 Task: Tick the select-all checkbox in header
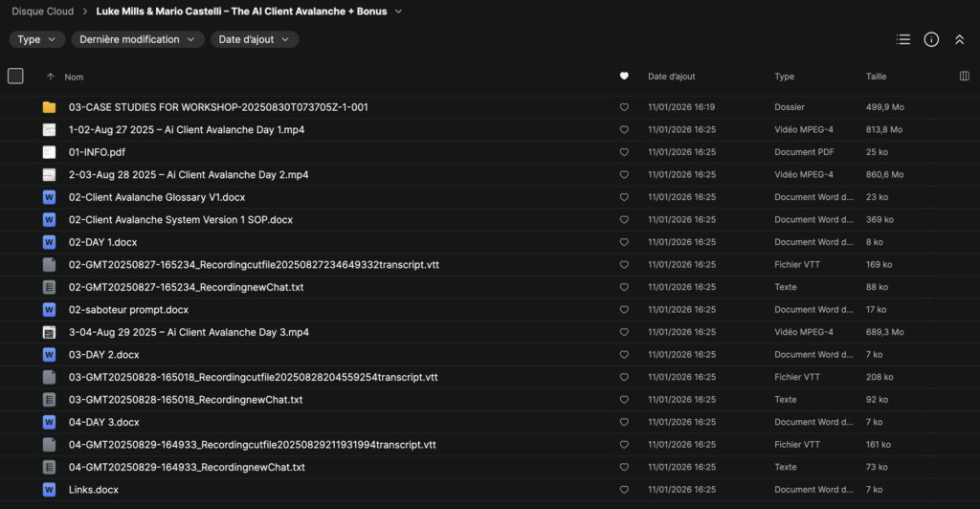click(x=15, y=77)
